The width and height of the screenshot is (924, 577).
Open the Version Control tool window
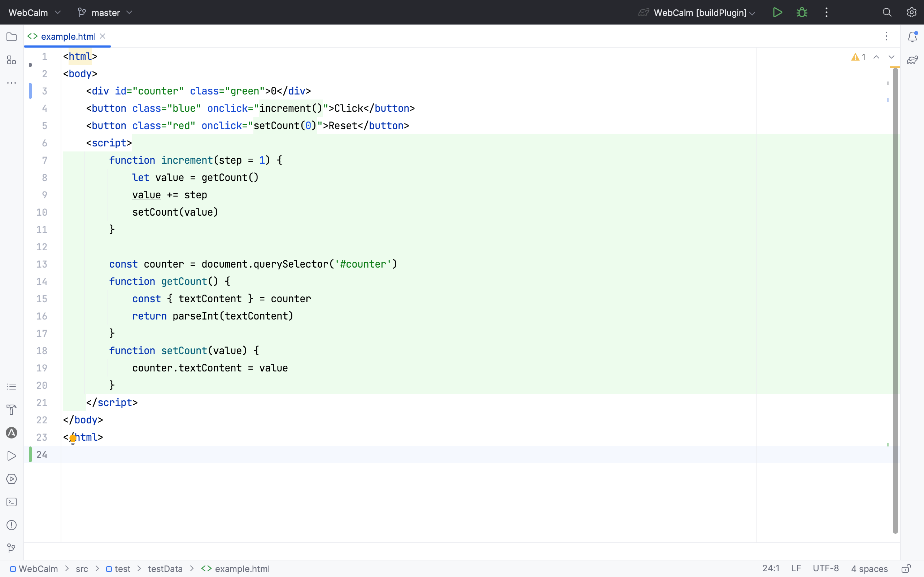coord(12,549)
